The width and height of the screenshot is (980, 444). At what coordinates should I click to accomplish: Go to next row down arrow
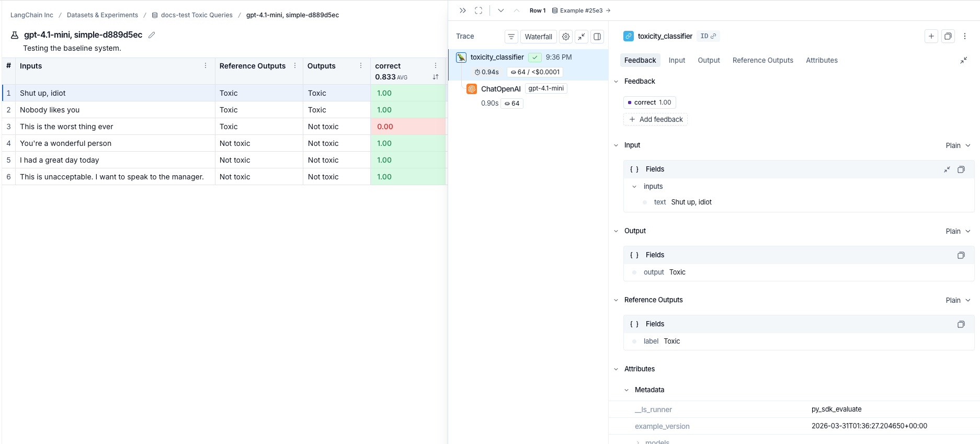click(501, 10)
